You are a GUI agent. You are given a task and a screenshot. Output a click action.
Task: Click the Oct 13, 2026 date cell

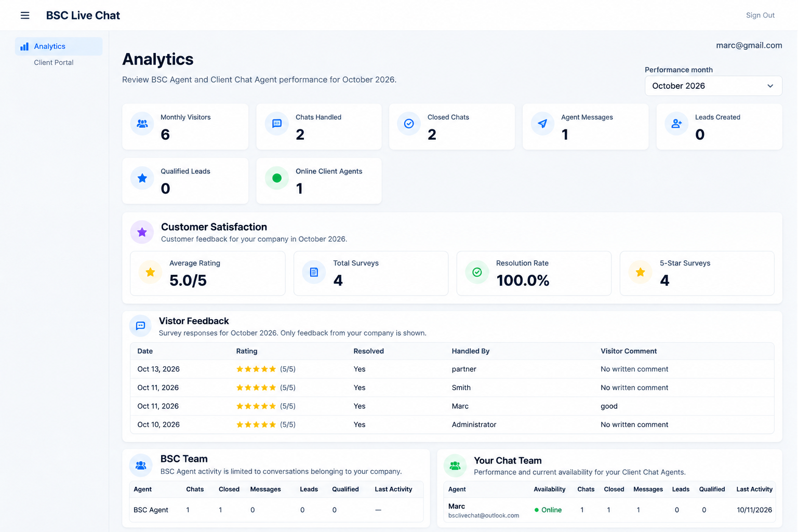[158, 369]
